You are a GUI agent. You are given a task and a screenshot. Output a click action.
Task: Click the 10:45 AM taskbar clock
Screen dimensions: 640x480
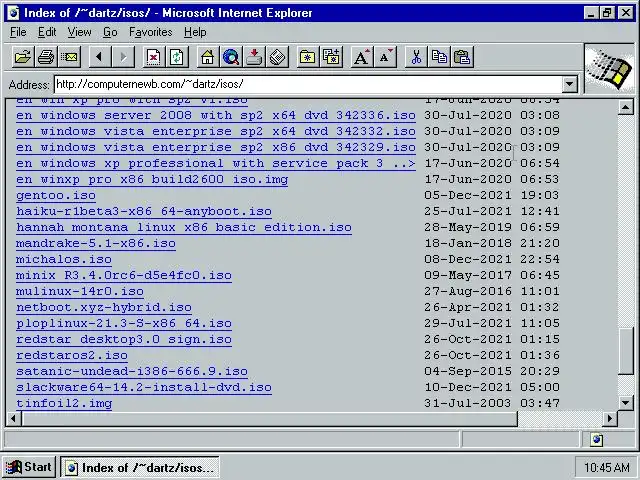coord(606,468)
